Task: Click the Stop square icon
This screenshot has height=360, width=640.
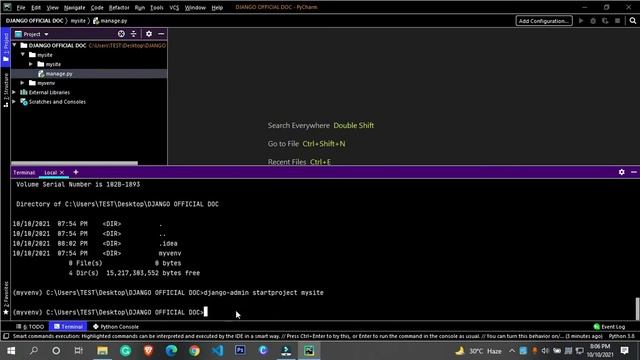Action: [617, 21]
